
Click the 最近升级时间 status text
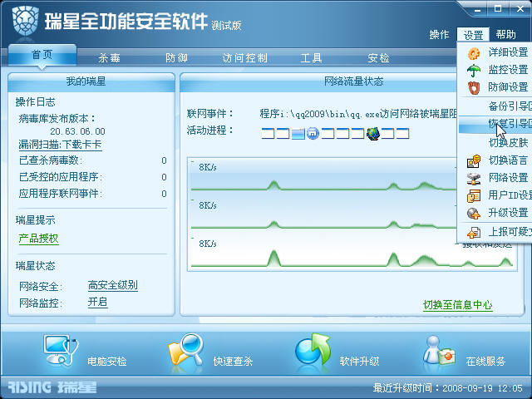pyautogui.click(x=448, y=388)
